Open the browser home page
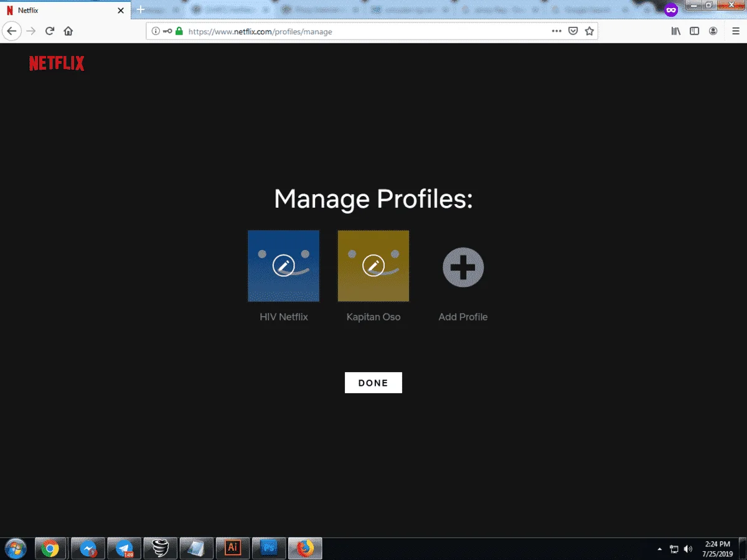 [x=68, y=31]
